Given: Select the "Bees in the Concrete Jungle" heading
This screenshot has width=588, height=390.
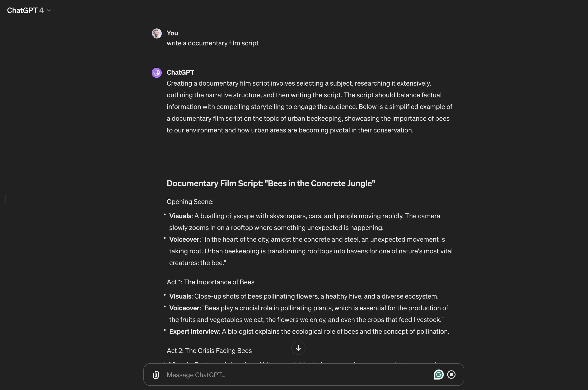Looking at the screenshot, I should [271, 183].
